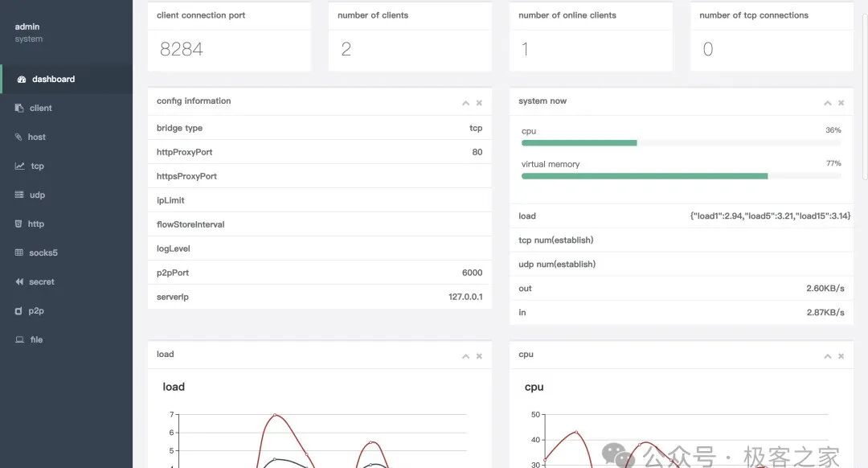Click the udp server icon
Image resolution: width=868 pixels, height=468 pixels.
point(19,195)
